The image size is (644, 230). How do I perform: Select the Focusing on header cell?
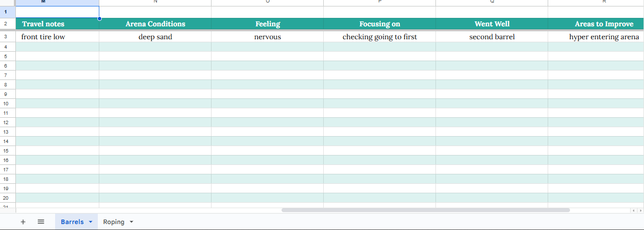coord(379,24)
